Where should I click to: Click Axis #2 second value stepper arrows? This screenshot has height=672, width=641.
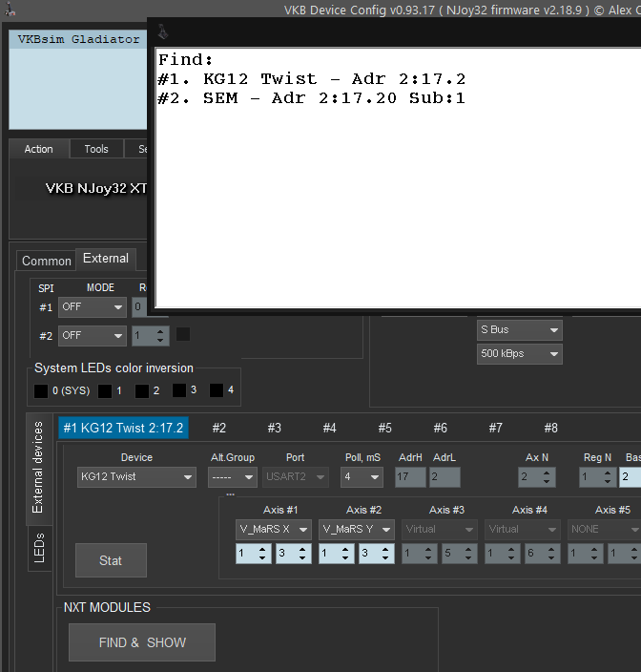coord(385,554)
